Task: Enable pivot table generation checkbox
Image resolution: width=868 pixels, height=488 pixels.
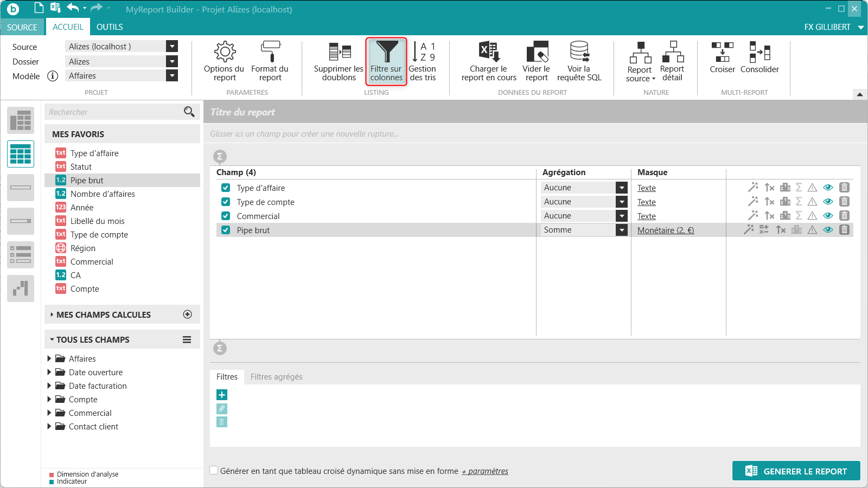Action: 214,471
